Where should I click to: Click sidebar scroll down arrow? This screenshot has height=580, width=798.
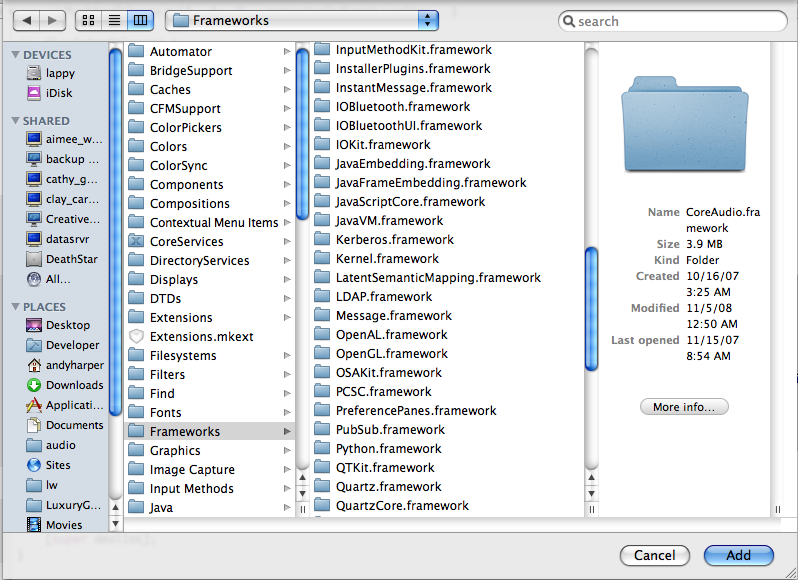click(x=116, y=524)
